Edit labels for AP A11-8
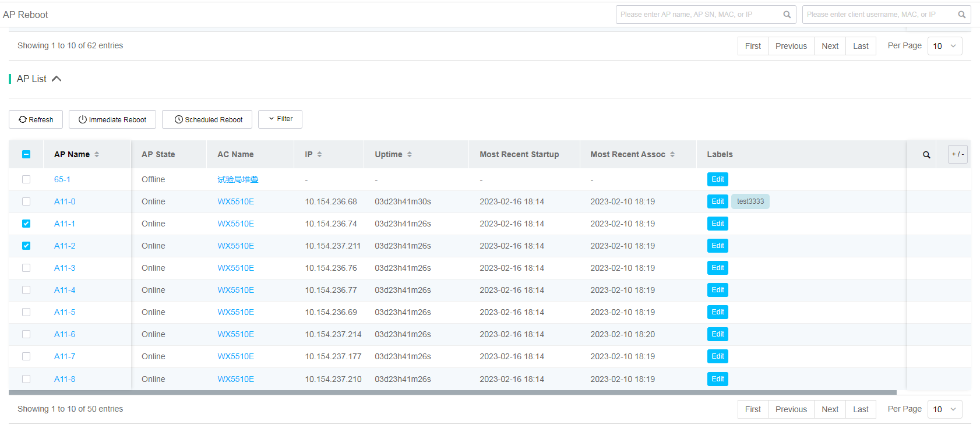Screen dimensions: 980x432 (x=718, y=379)
